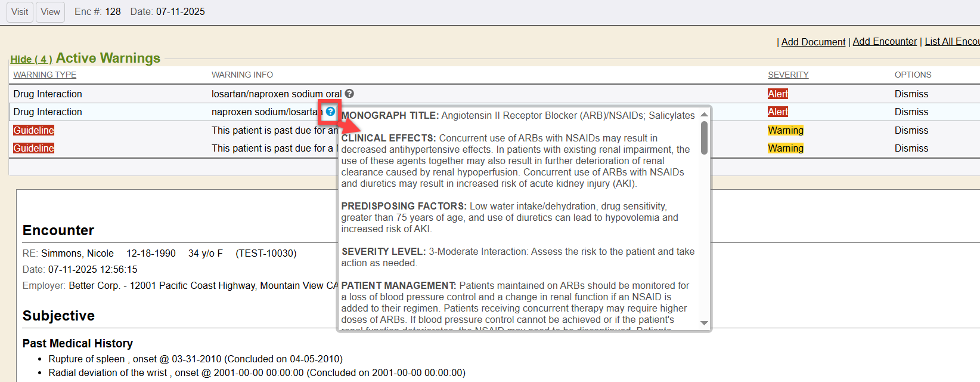Dismiss the last Guideline warning
The width and height of the screenshot is (980, 382).
click(911, 148)
